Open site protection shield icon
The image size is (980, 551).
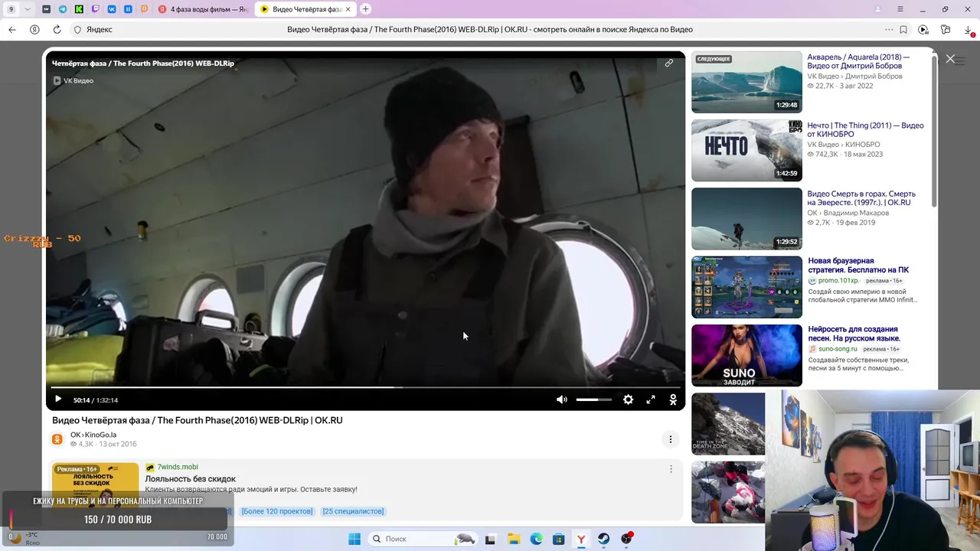point(77,30)
